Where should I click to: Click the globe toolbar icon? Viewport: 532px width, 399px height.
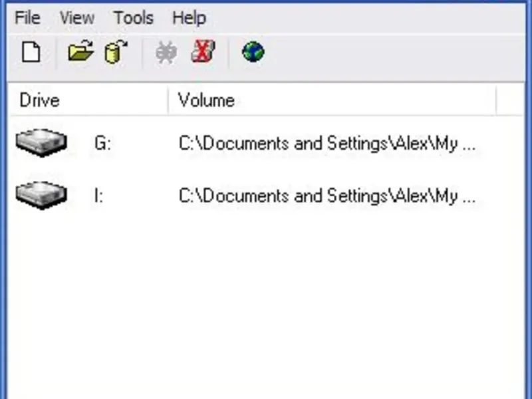[x=253, y=52]
